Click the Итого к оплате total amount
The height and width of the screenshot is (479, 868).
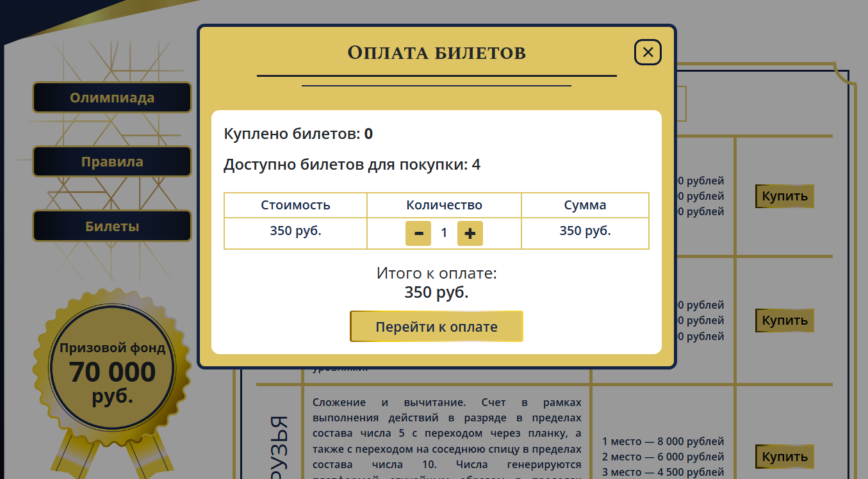click(x=436, y=293)
